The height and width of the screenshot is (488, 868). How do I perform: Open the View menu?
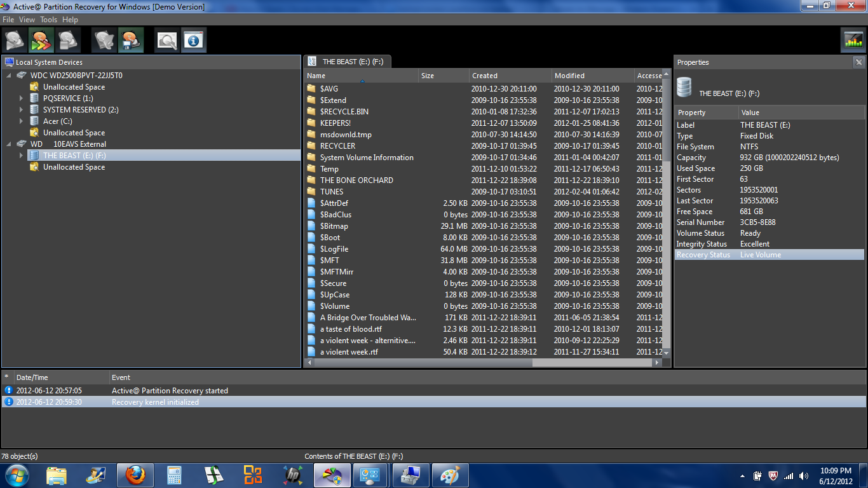27,20
